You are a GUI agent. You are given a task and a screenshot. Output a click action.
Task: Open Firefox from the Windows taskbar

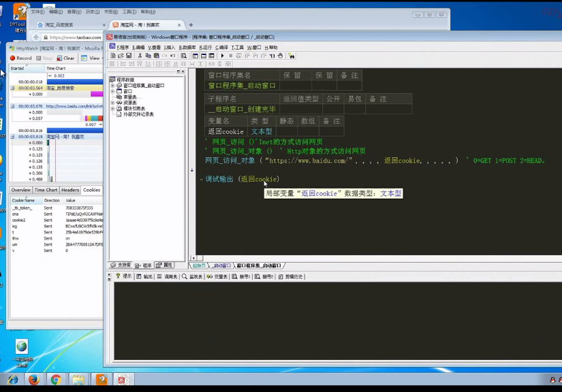tap(33, 380)
